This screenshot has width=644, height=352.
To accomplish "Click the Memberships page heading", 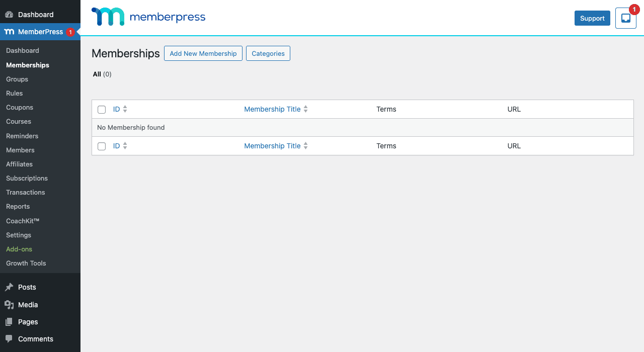I will (126, 53).
